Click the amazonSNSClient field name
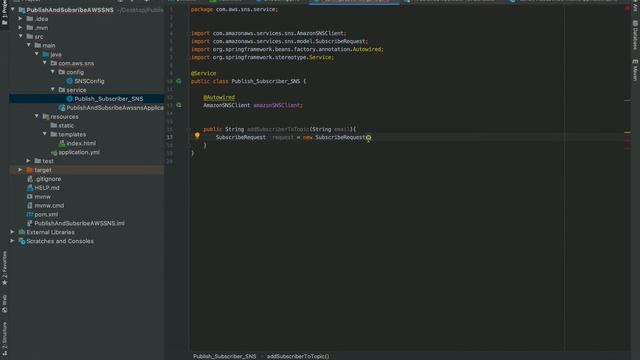Screen dimensions: 640x360 (277, 105)
